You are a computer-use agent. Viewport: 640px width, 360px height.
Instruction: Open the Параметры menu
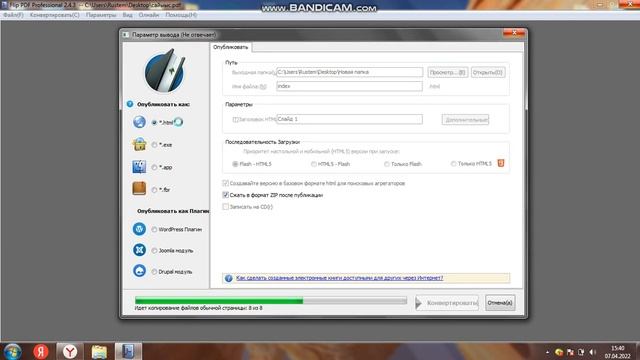tap(101, 15)
